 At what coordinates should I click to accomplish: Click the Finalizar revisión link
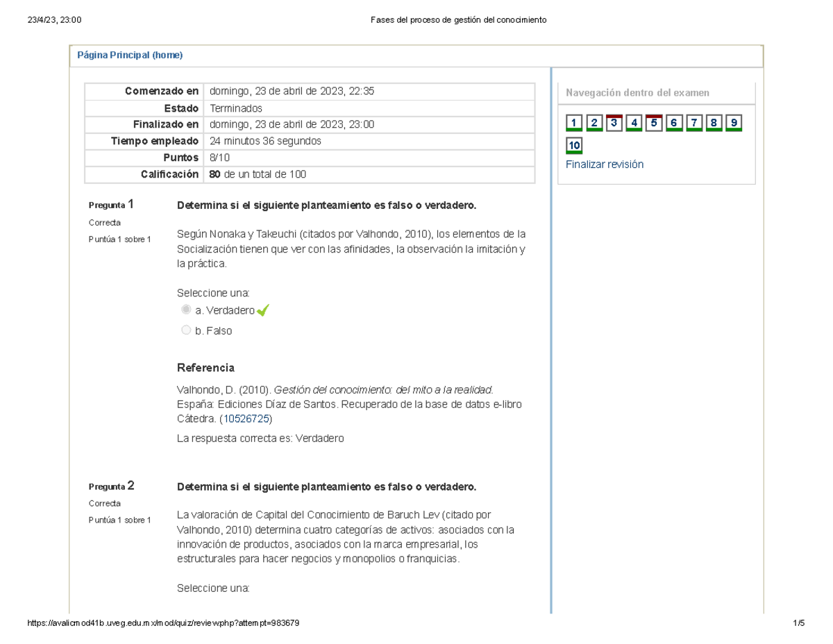[605, 164]
